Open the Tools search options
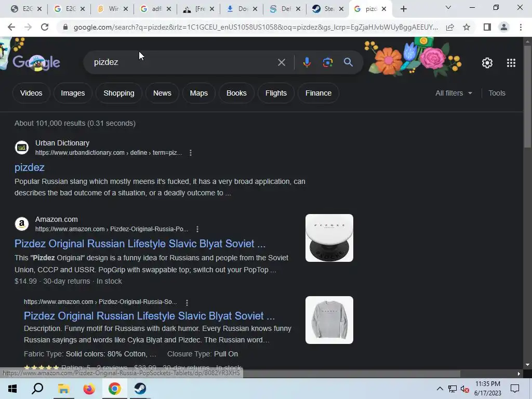532x399 pixels. click(x=497, y=93)
